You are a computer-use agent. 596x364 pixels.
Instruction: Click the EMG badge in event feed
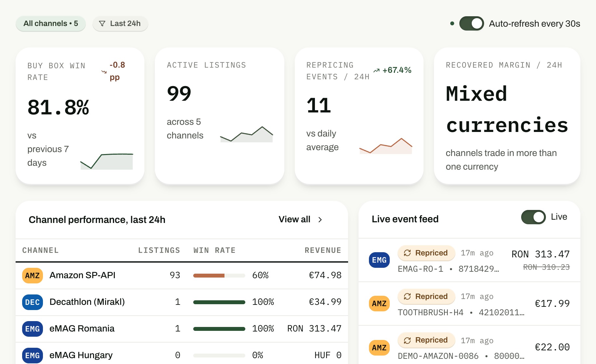tap(379, 260)
